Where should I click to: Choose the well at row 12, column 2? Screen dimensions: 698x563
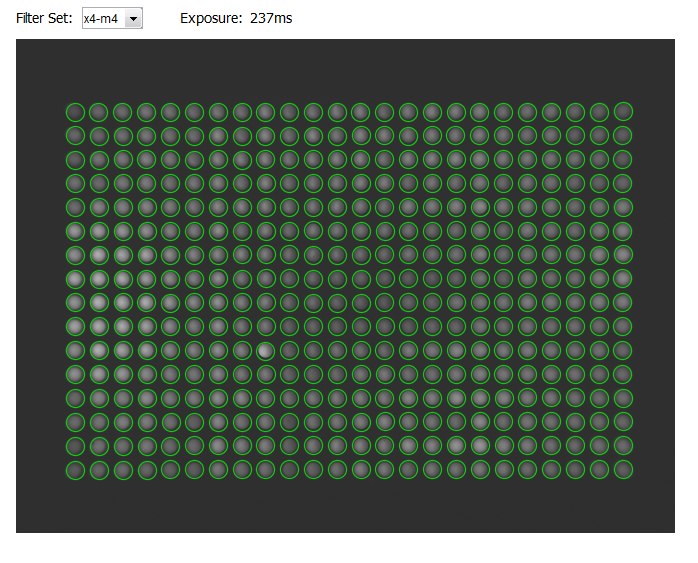tap(99, 374)
